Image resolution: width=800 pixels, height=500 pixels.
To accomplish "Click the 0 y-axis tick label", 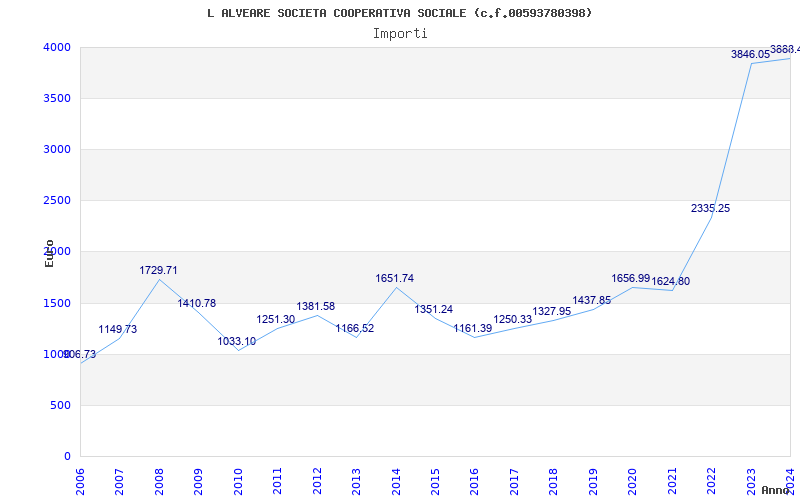I will (x=67, y=457).
